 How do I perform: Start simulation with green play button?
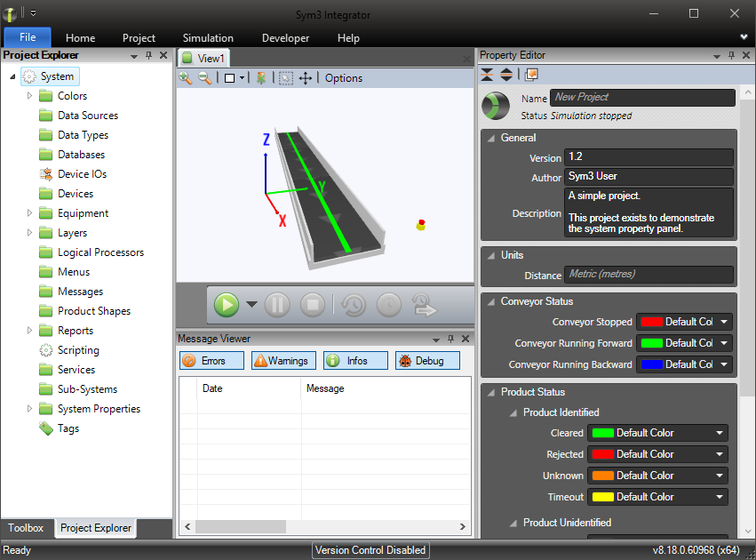coord(227,305)
